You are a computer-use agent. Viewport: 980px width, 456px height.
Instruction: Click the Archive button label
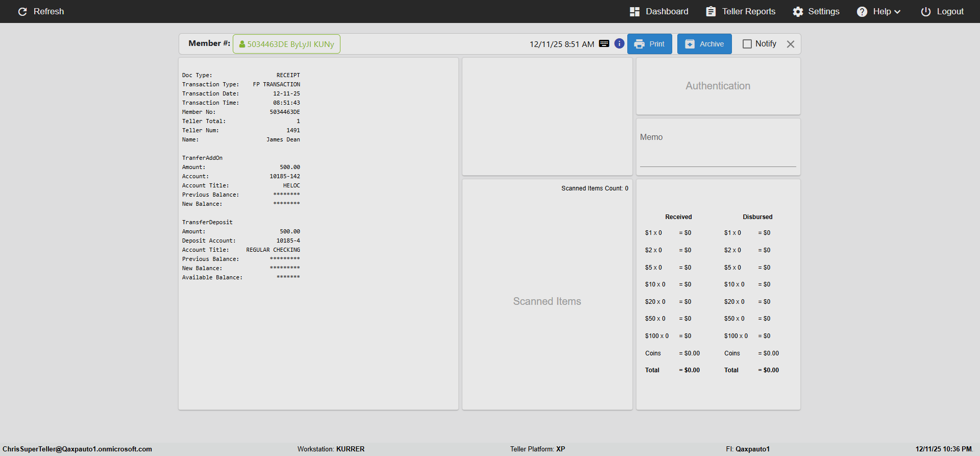[x=712, y=44]
